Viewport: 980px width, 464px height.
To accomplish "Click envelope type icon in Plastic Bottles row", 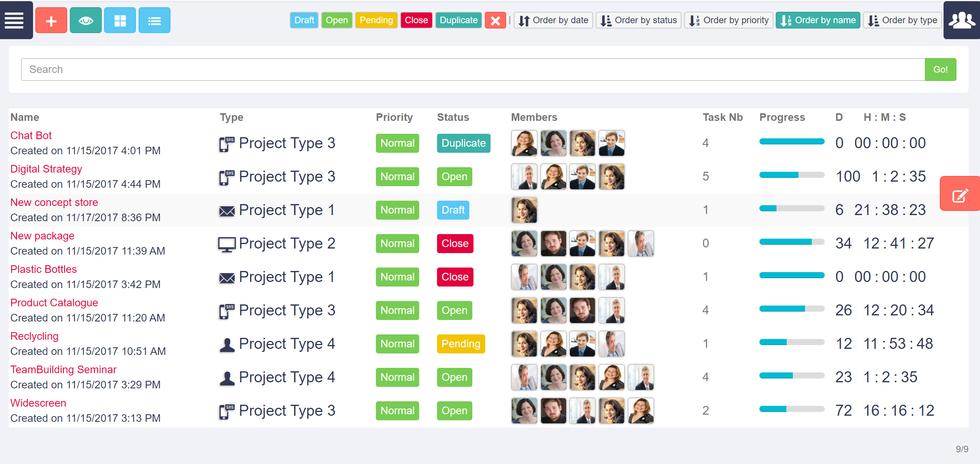I will pyautogui.click(x=227, y=278).
